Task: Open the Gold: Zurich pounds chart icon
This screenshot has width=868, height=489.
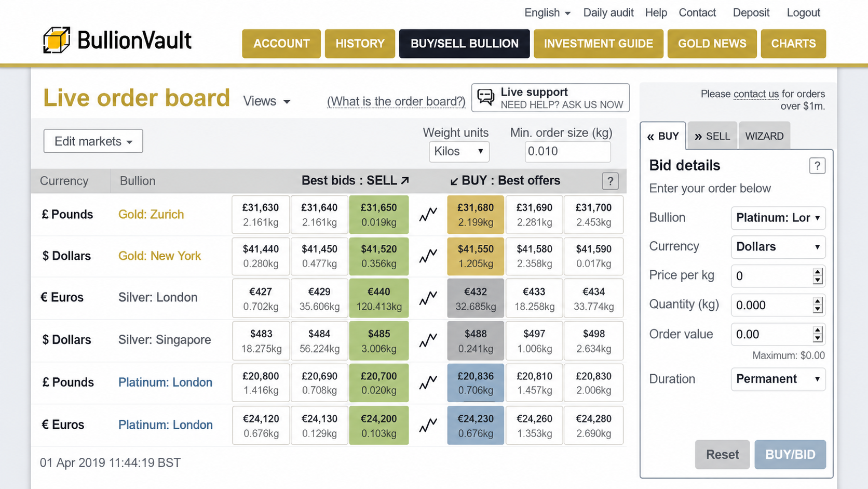Action: pos(428,214)
